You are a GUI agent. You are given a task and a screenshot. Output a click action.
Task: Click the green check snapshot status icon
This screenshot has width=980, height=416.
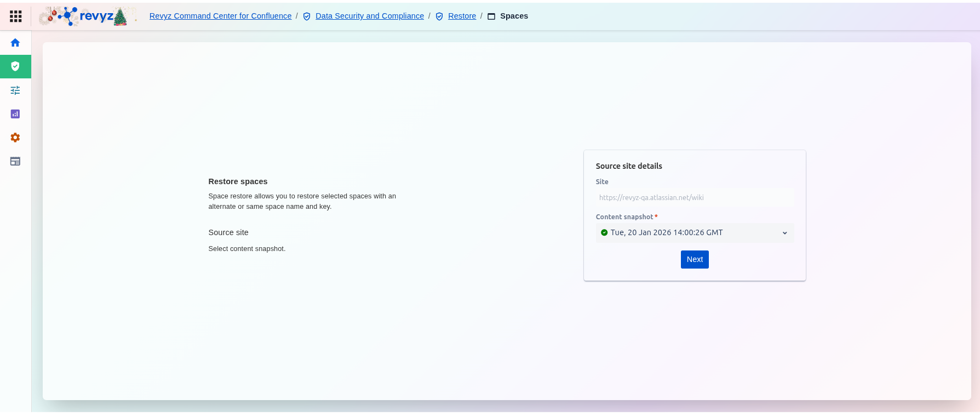click(x=604, y=232)
